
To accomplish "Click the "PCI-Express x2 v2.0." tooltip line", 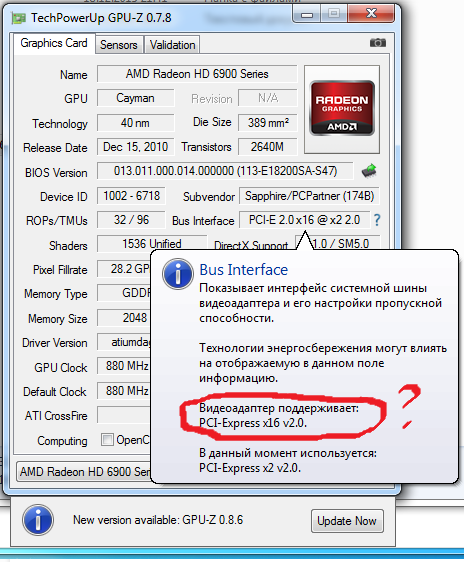I will (x=250, y=468).
